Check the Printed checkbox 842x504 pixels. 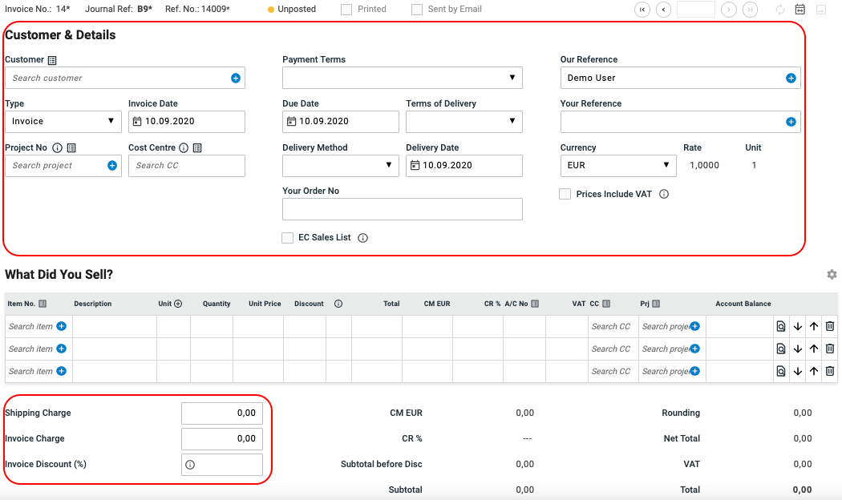pyautogui.click(x=346, y=10)
